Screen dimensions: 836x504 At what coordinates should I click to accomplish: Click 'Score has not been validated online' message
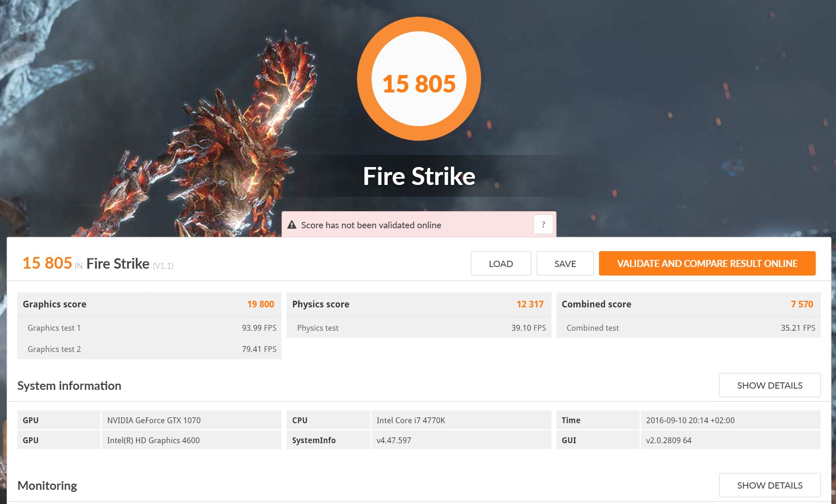coord(371,225)
